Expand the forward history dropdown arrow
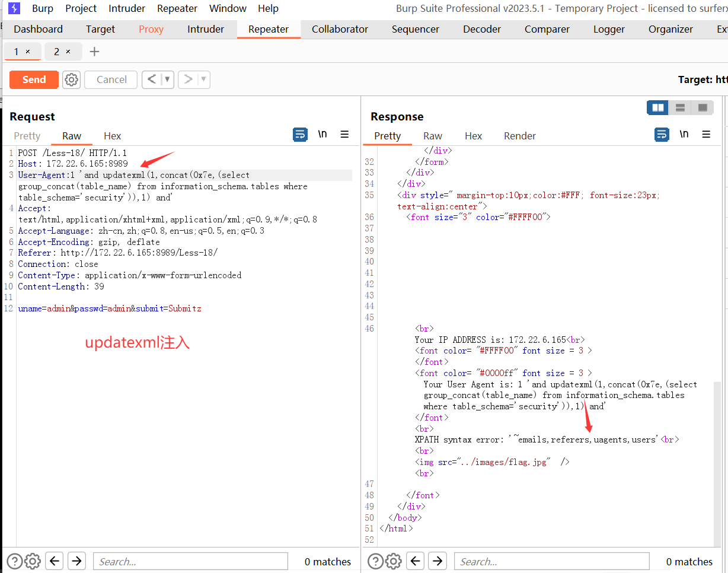 tap(203, 79)
